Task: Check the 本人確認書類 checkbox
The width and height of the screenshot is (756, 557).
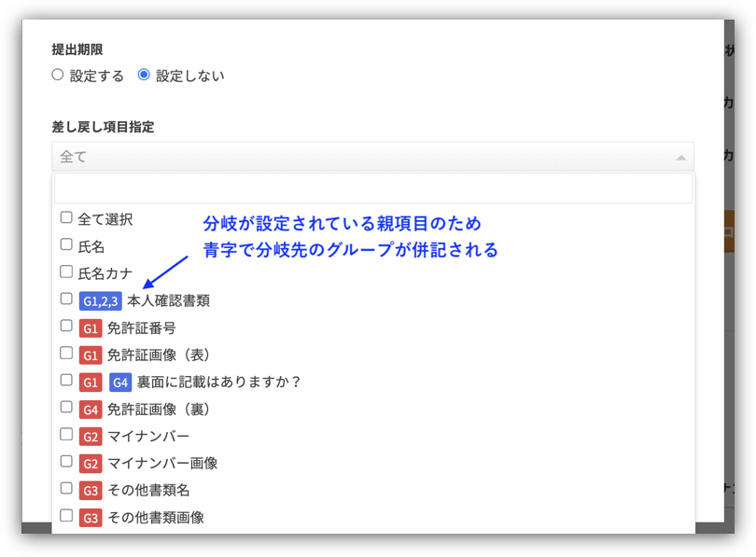Action: tap(65, 300)
